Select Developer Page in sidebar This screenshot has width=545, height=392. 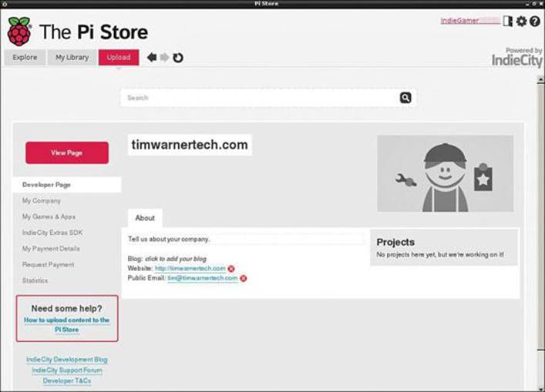coord(67,185)
